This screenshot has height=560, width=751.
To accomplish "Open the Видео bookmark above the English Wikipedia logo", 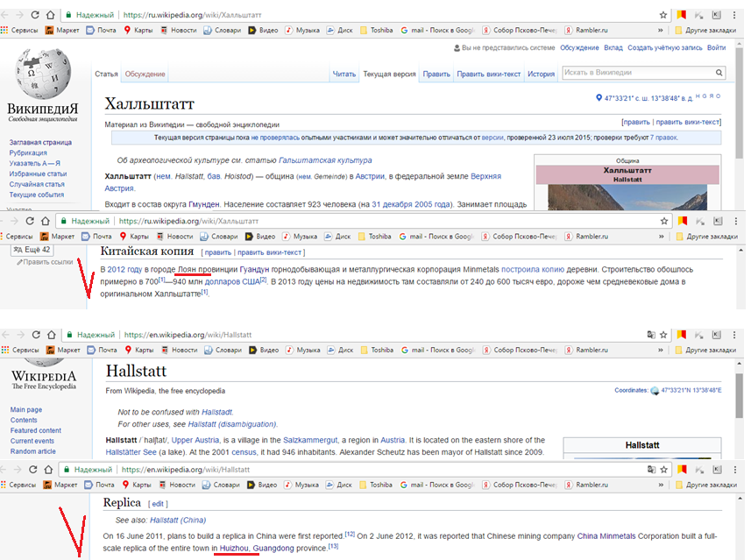I will 264,350.
